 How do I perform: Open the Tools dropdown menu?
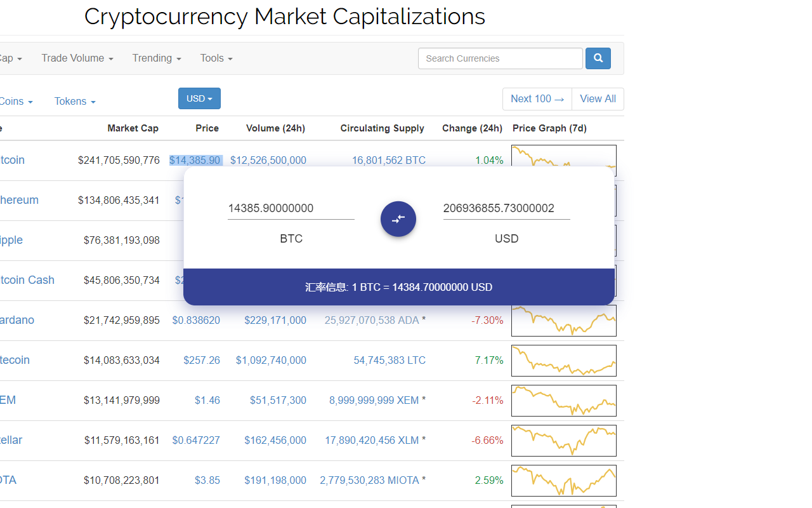click(x=216, y=58)
